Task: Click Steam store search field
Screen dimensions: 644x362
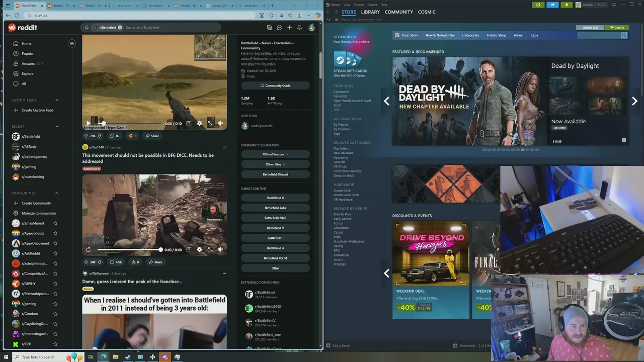Action: click(599, 35)
